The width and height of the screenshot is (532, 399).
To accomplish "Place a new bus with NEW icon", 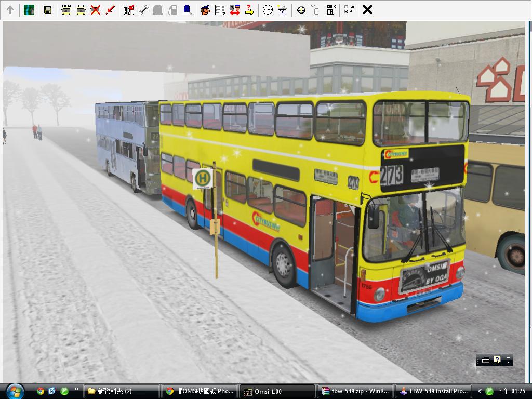I will point(66,10).
